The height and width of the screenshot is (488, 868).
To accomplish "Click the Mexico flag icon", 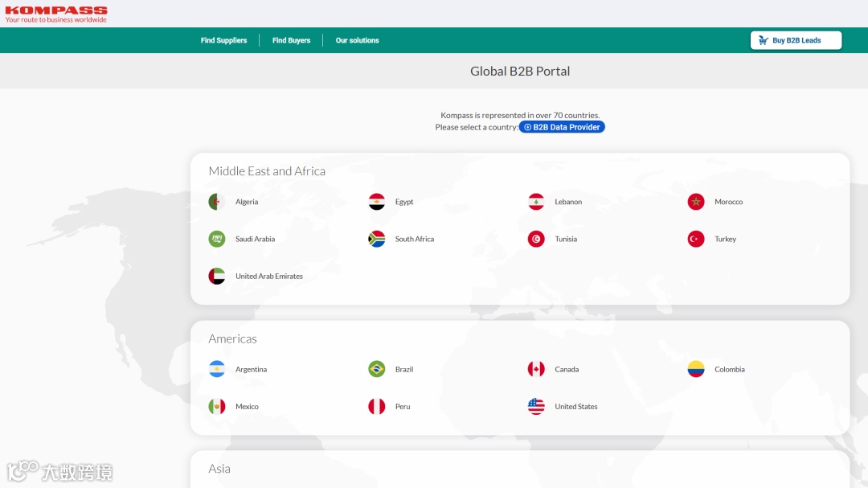I will [x=217, y=406].
